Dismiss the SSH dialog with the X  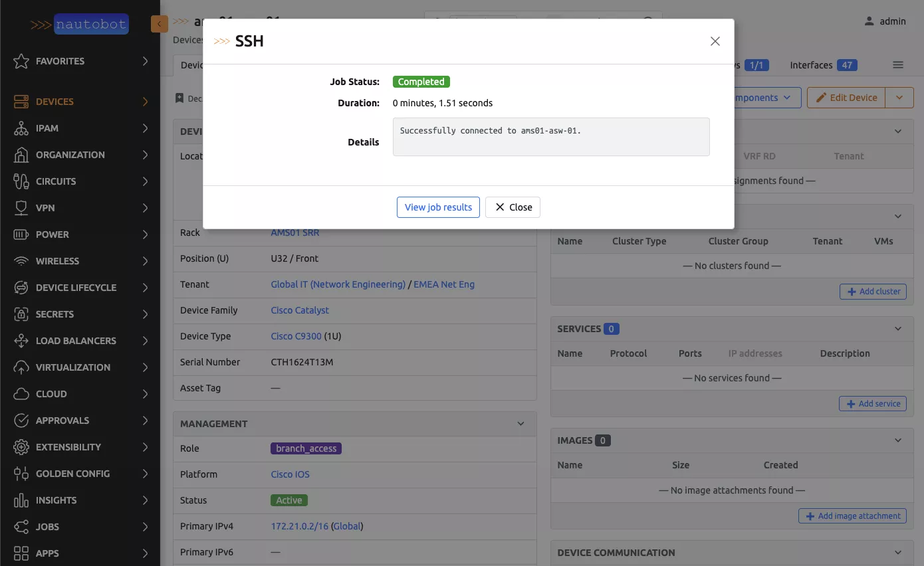[x=715, y=41]
